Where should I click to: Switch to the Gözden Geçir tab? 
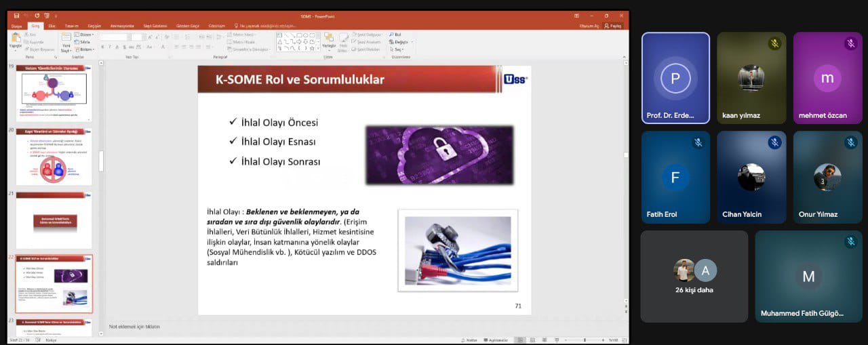(189, 26)
